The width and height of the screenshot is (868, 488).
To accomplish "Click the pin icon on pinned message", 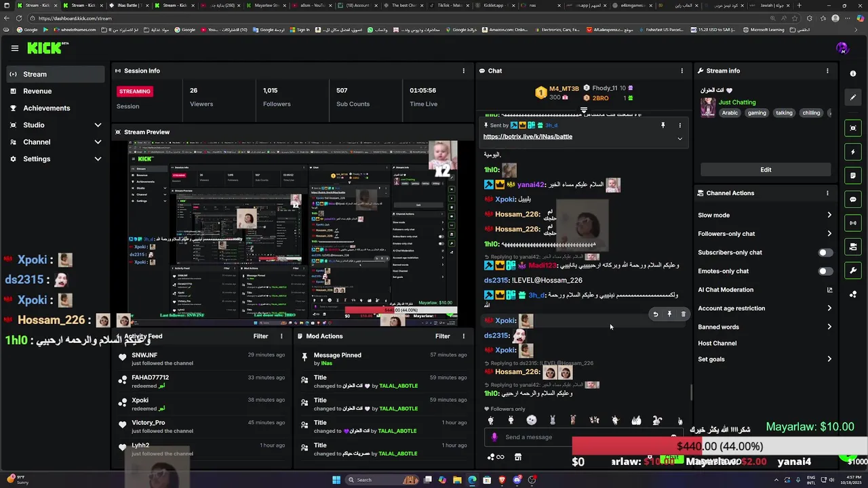I will point(663,125).
